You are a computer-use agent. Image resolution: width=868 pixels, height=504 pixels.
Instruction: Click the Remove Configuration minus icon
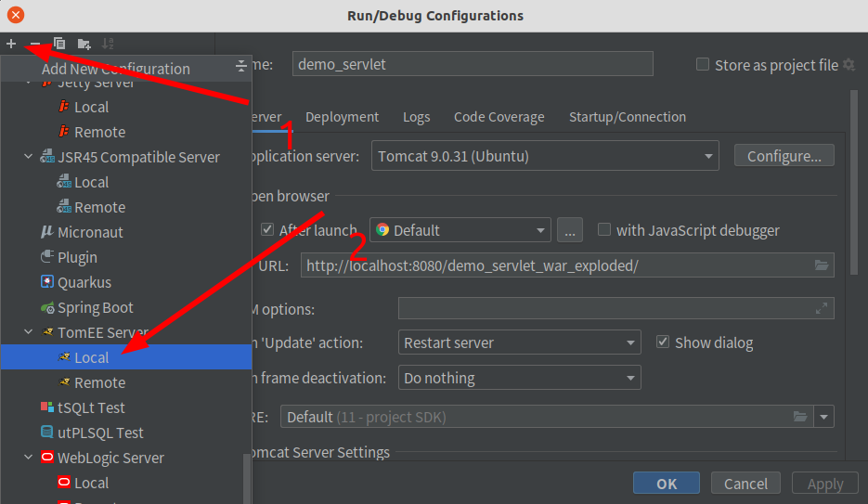35,43
